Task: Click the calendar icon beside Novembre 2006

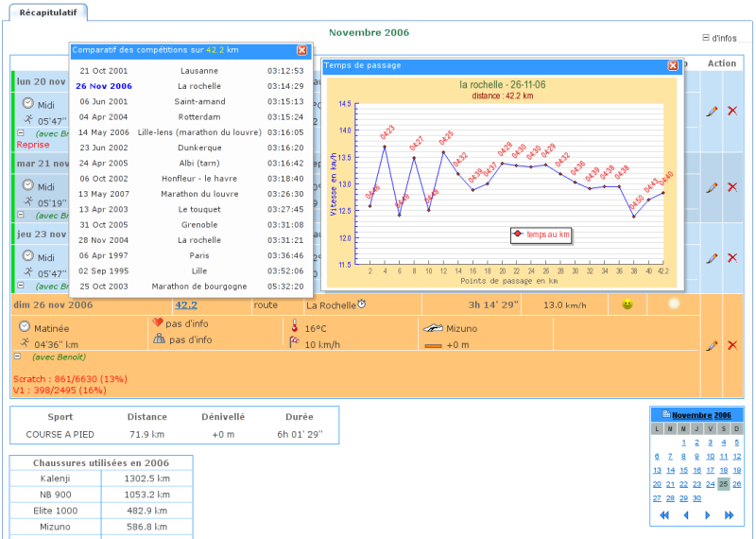Action: 666,414
